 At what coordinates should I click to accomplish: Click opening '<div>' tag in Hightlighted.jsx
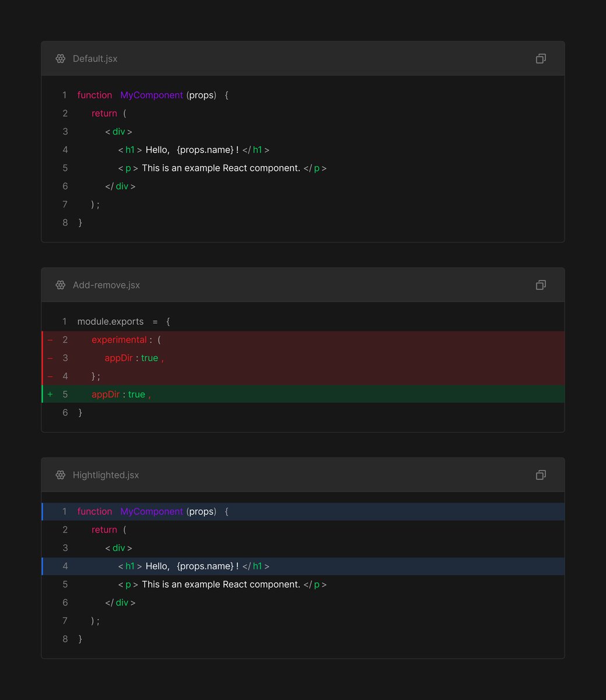coord(118,548)
